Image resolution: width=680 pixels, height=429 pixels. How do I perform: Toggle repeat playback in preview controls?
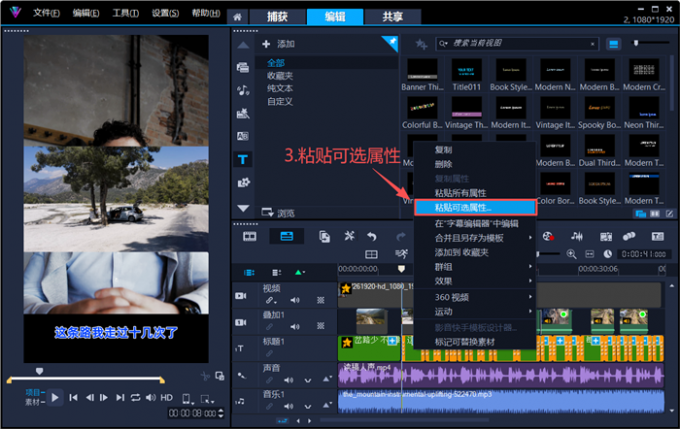click(135, 397)
